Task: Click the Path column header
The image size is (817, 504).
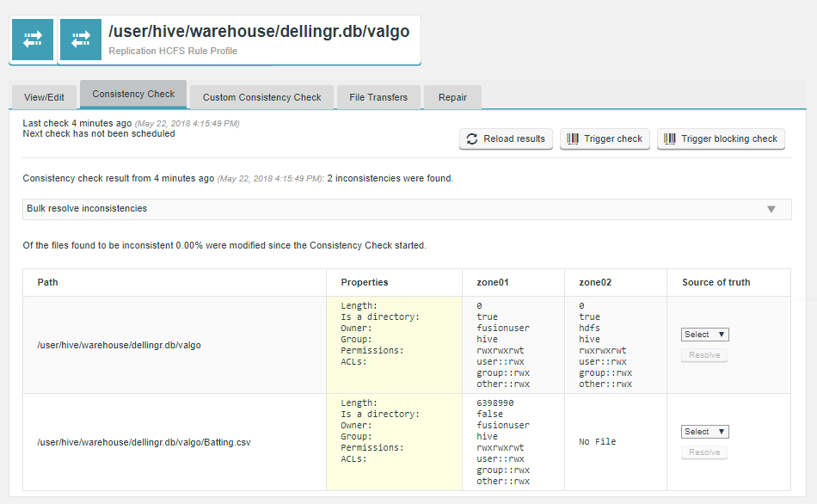Action: click(x=47, y=282)
